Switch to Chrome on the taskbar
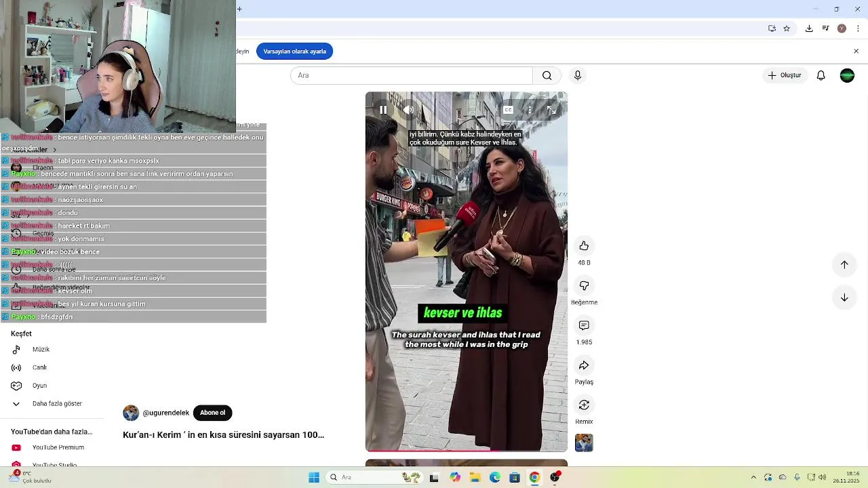Screen dimensions: 868x488 pyautogui.click(x=534, y=477)
